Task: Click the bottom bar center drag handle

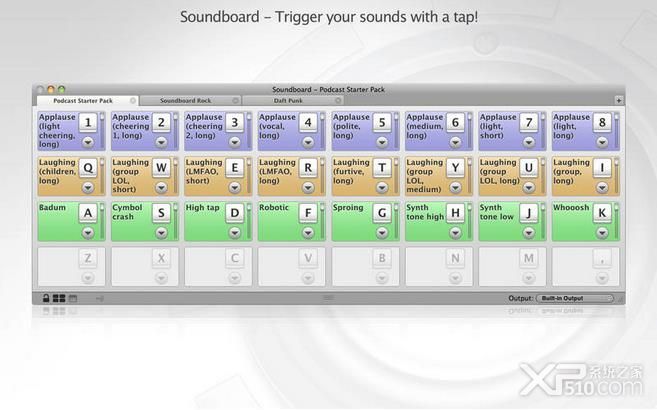Action: click(328, 298)
